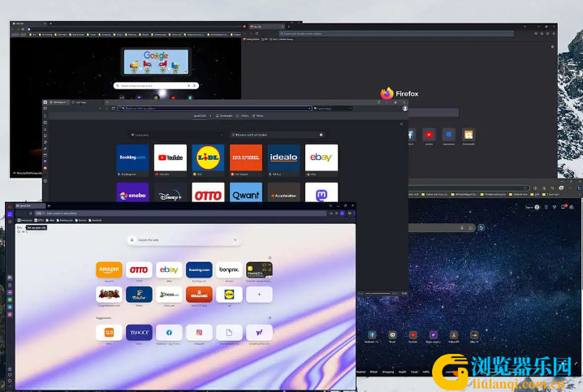Open the Vivaldi profile avatar icon
The height and width of the screenshot is (392, 583).
405,109
